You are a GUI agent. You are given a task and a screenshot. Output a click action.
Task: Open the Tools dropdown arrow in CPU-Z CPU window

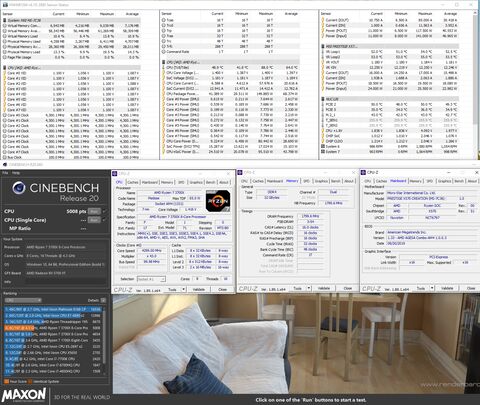pos(184,289)
